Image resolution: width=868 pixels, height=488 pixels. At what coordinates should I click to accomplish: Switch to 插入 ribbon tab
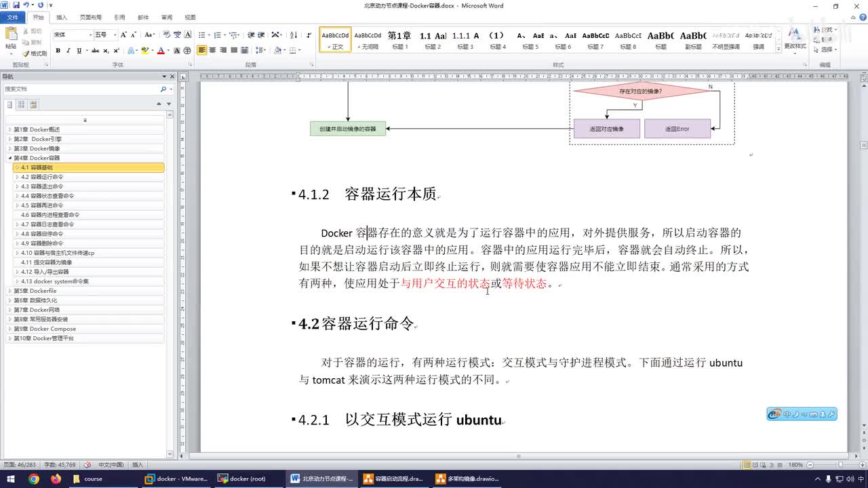point(62,17)
